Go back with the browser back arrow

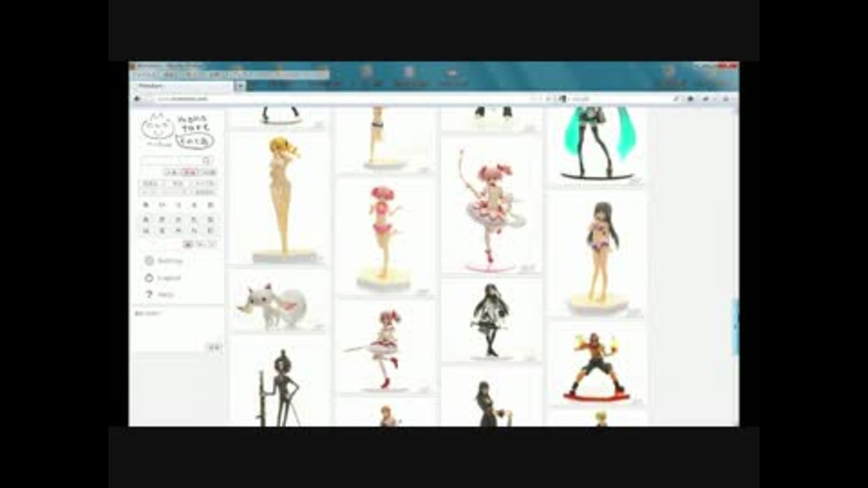137,99
